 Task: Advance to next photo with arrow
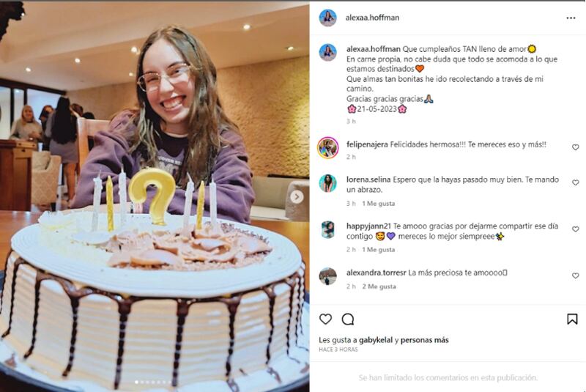297,196
